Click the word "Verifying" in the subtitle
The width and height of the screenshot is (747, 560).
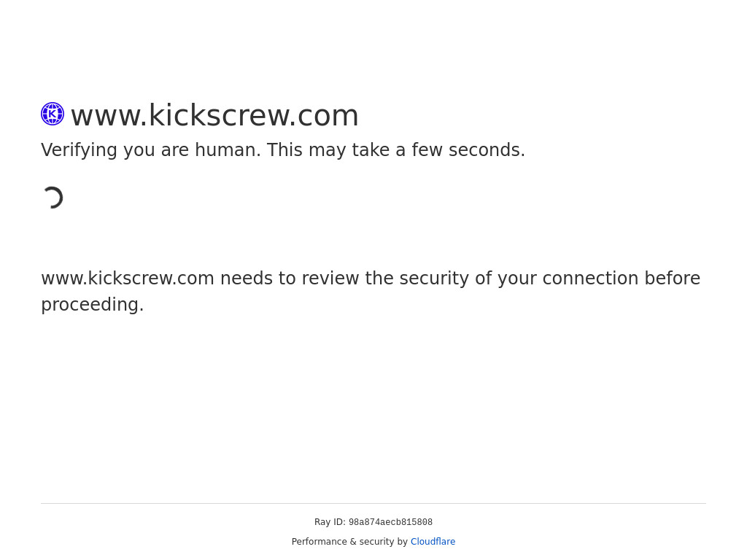coord(79,150)
